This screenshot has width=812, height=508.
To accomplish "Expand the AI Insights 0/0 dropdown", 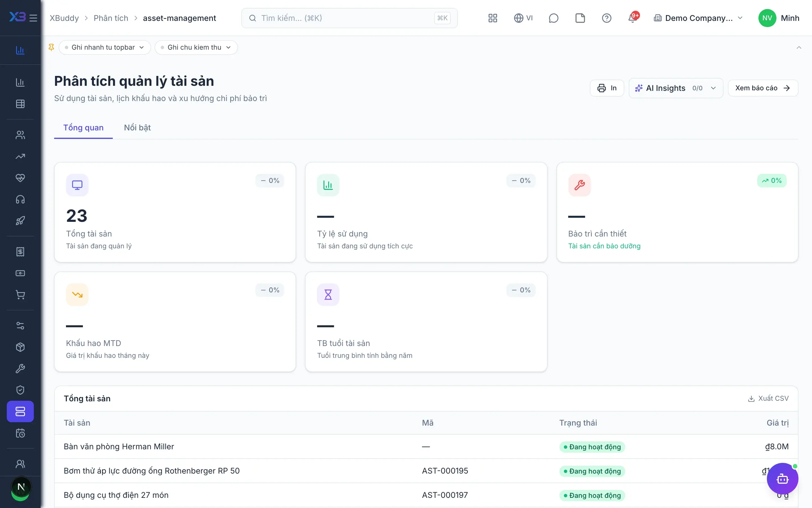I will point(676,88).
